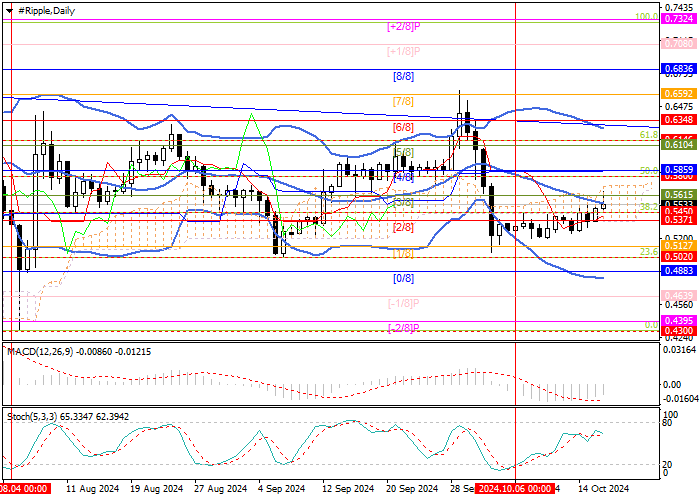700x500 pixels.
Task: Click the blue 0.4883 price tag
Action: coord(679,271)
